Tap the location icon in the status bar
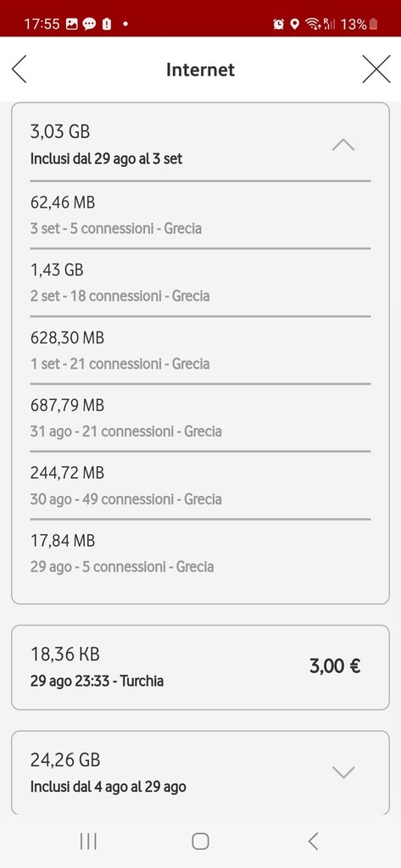The height and width of the screenshot is (868, 401). (x=295, y=24)
